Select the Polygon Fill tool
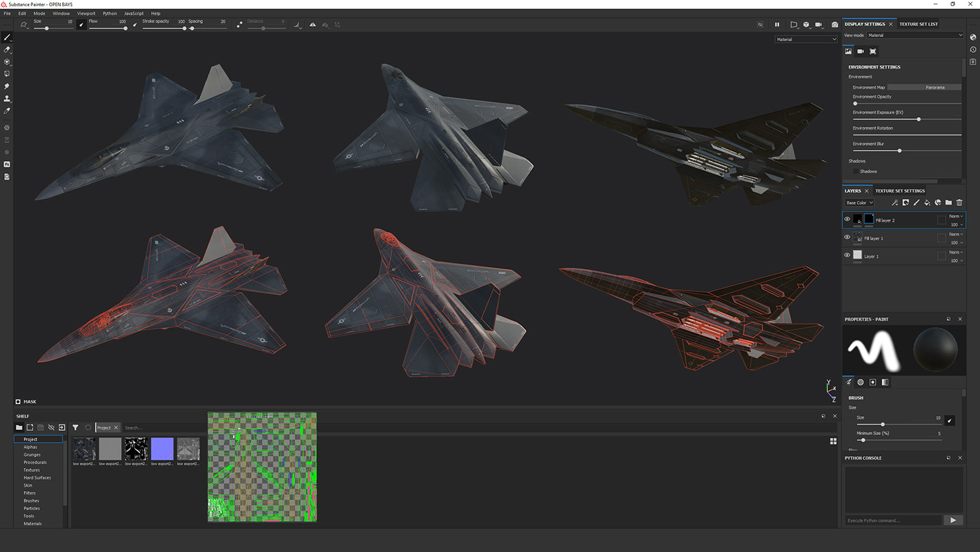The image size is (980, 552). 7,73
